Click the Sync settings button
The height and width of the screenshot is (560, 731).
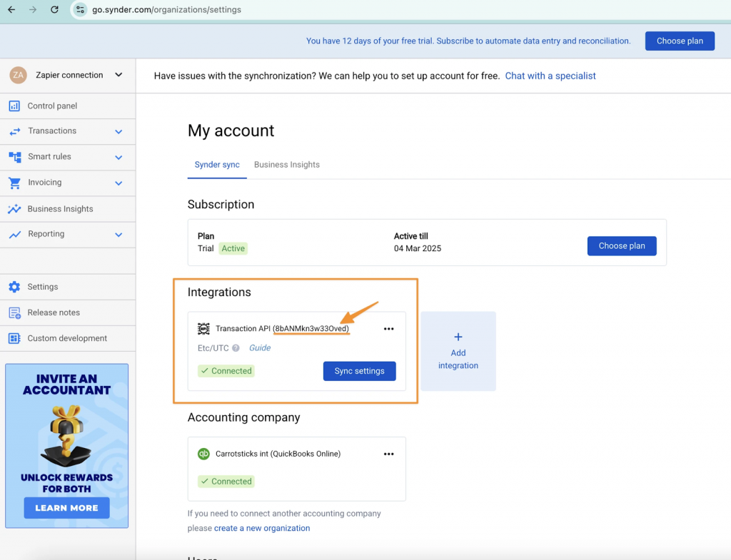click(x=359, y=371)
